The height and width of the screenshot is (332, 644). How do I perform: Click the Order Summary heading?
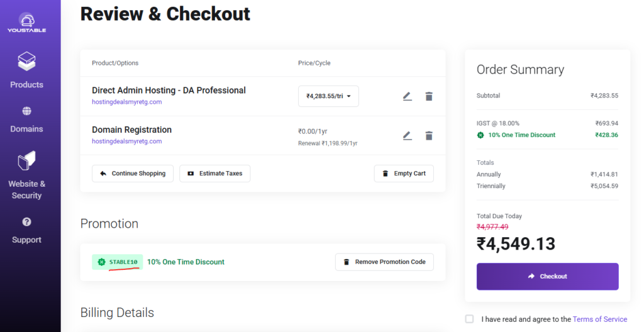pyautogui.click(x=520, y=70)
